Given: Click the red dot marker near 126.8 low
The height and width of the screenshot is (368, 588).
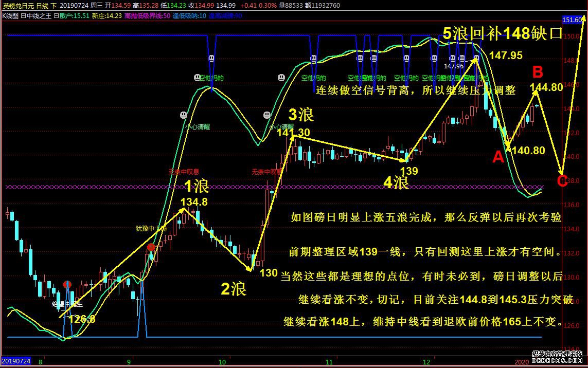Looking at the screenshot, I should 67,284.
